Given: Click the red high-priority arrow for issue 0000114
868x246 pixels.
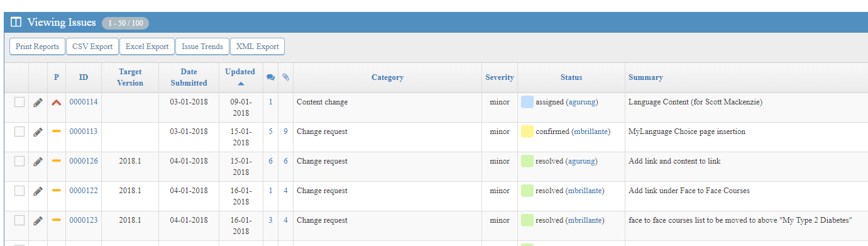Looking at the screenshot, I should pos(57,103).
